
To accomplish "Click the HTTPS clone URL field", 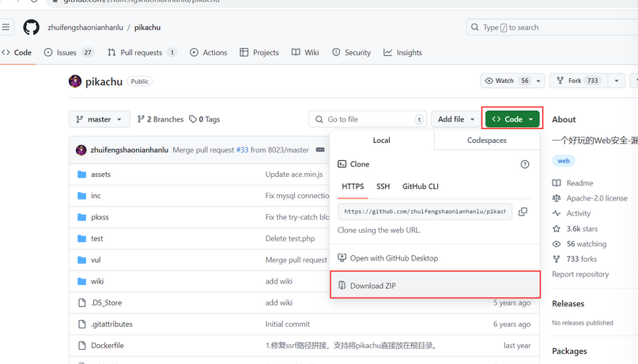I will pos(425,212).
